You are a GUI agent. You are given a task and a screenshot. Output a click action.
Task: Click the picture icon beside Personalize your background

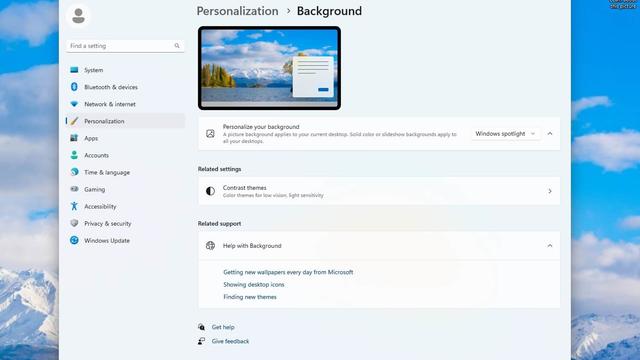tap(210, 133)
